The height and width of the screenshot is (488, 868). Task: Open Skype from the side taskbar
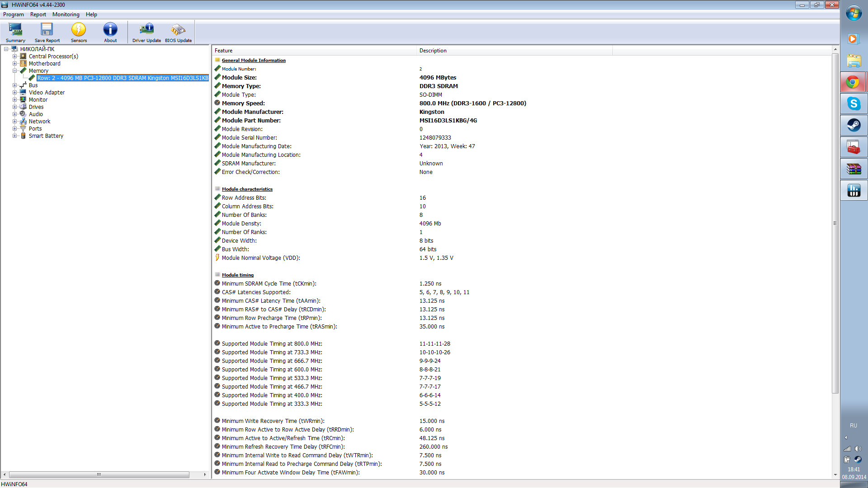(x=854, y=104)
